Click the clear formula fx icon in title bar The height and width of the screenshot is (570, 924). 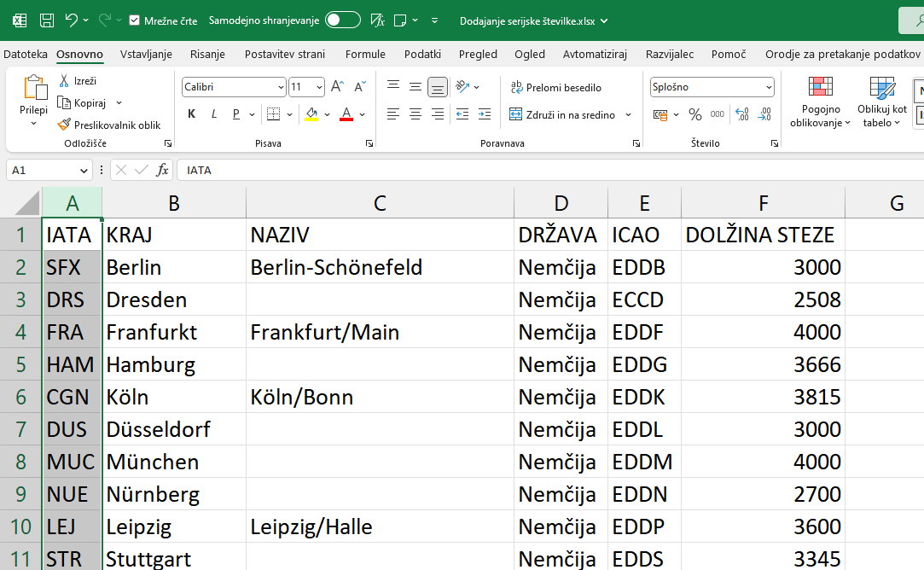[x=378, y=20]
